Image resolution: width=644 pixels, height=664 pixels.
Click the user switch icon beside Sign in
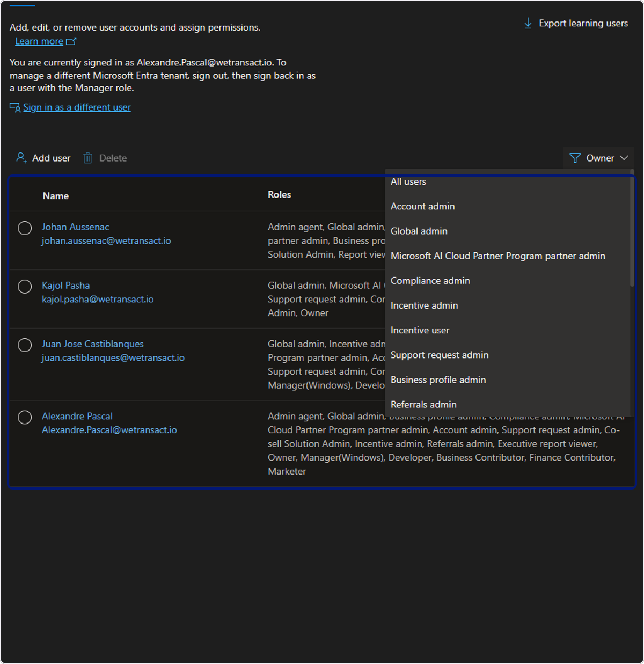15,107
